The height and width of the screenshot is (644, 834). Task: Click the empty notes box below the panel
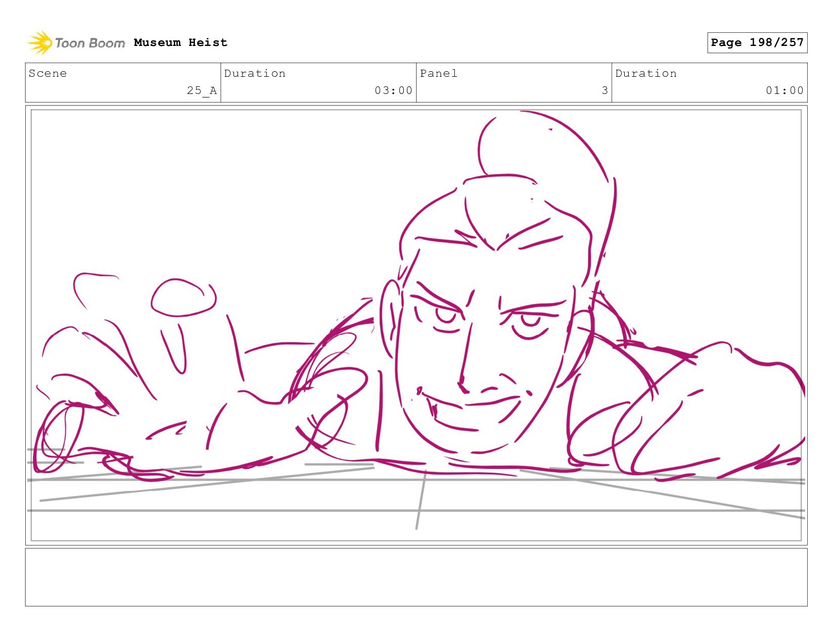tap(416, 577)
